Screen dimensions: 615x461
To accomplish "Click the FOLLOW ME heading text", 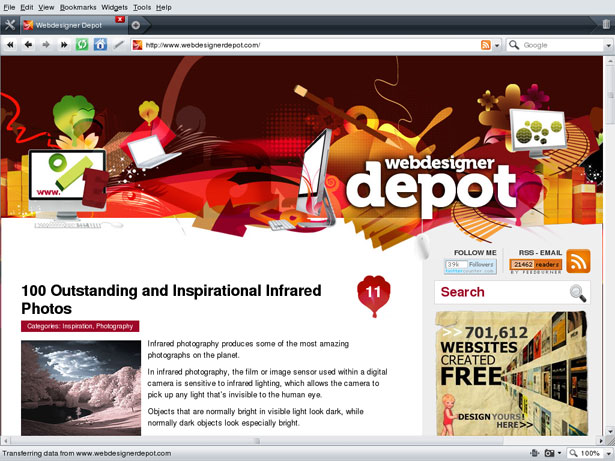I will point(475,253).
